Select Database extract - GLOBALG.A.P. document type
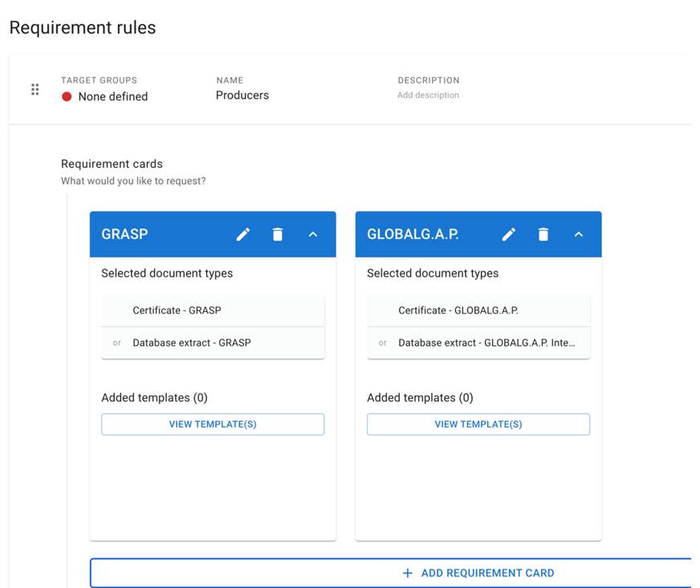Screen dimensions: 700x588 (x=478, y=343)
